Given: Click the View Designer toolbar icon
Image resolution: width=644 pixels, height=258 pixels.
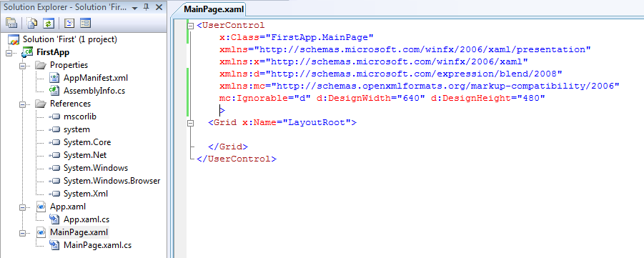Looking at the screenshot, I should click(86, 23).
